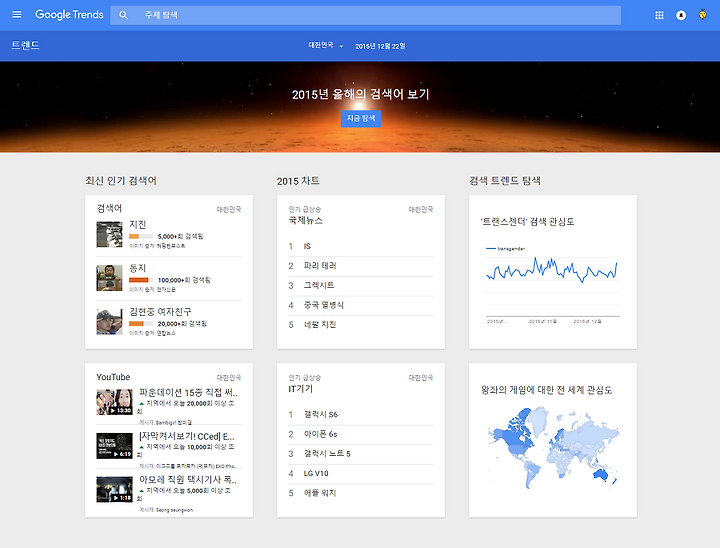Play the 자막켜서보기 CCed video thumbnail
This screenshot has width=720, height=548.
(x=114, y=446)
